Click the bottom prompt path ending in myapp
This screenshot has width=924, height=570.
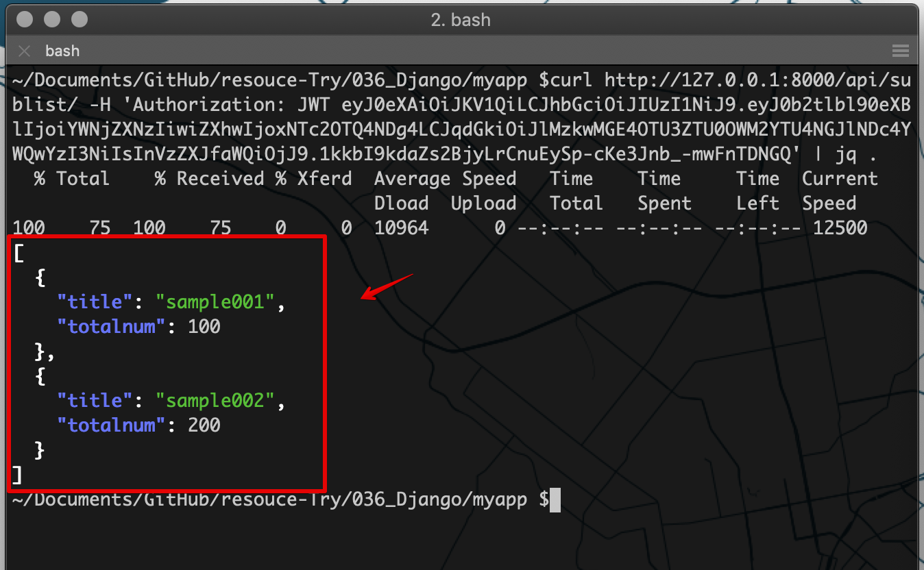click(270, 499)
